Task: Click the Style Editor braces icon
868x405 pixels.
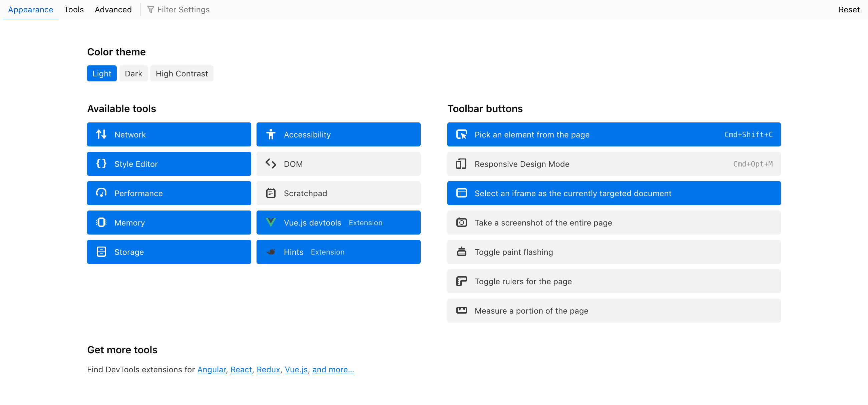Action: pos(101,164)
